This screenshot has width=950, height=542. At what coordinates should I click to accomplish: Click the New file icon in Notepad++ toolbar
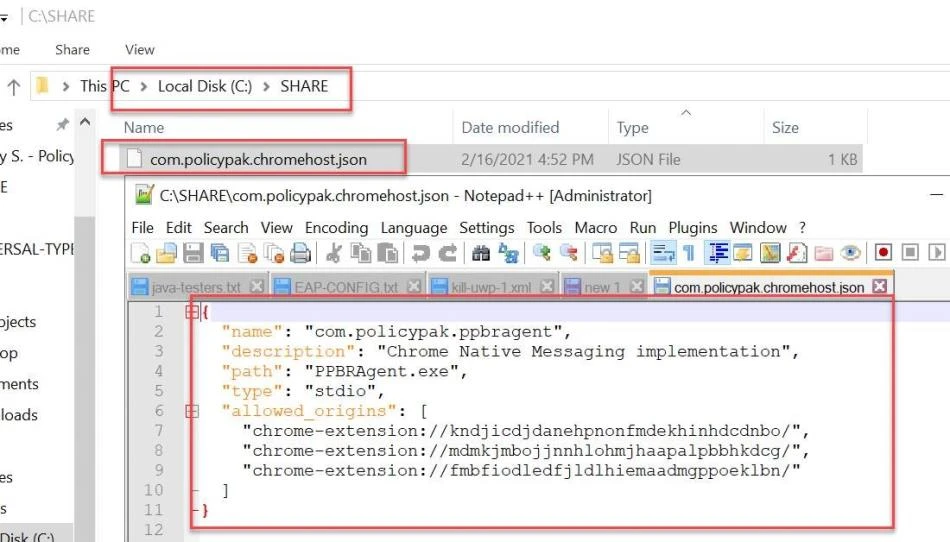(141, 253)
